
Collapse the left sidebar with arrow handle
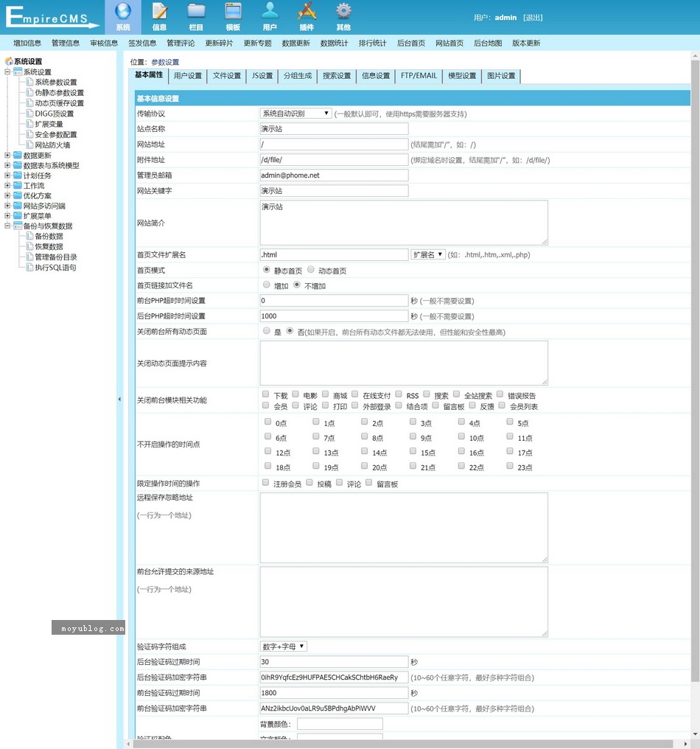119,400
